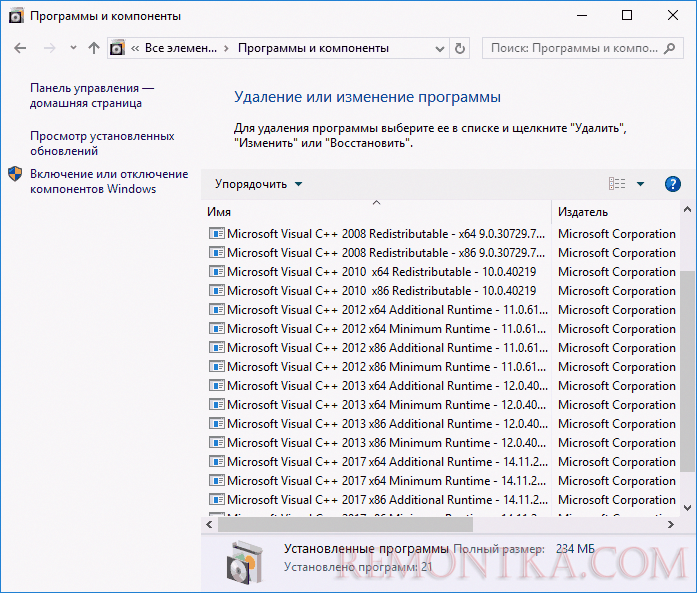Click vertical scrollbar down arrow
The width and height of the screenshot is (697, 593).
click(687, 508)
